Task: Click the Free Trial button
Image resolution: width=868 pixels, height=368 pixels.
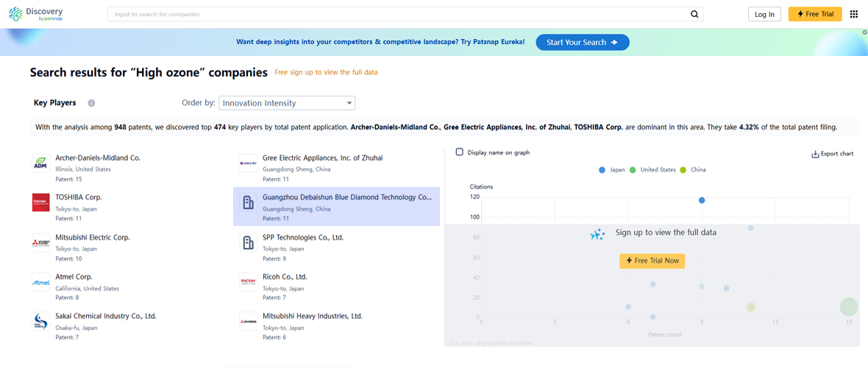Action: point(815,14)
